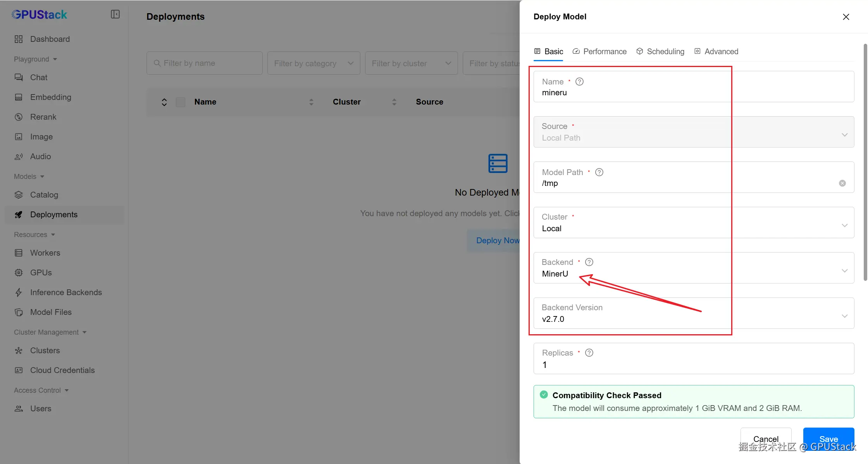Open Inference Backends in the sidebar
This screenshot has width=868, height=464.
tap(66, 292)
